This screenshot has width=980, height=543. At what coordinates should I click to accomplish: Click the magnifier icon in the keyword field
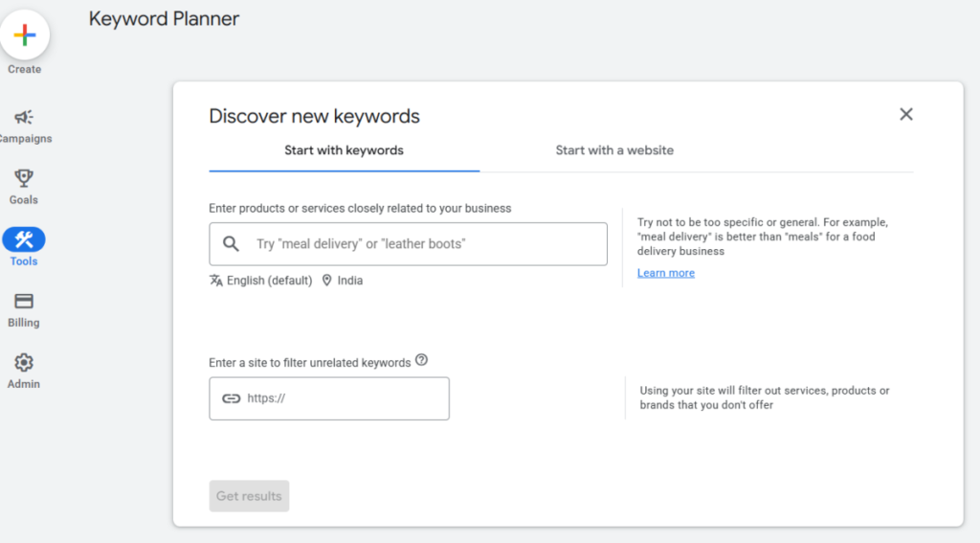[231, 244]
